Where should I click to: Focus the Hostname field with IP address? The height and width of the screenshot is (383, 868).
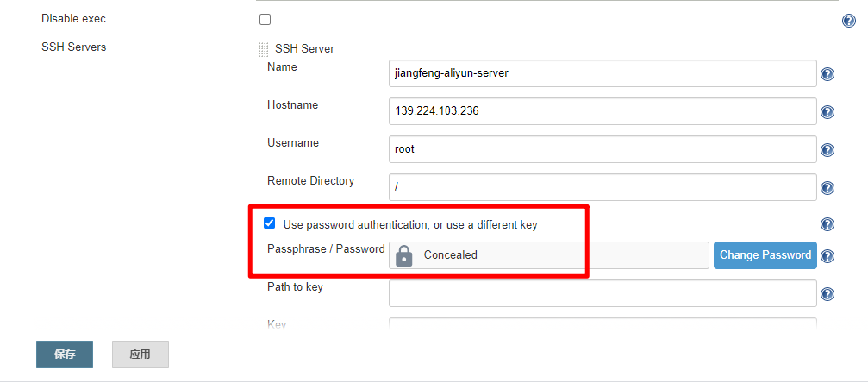click(x=603, y=111)
